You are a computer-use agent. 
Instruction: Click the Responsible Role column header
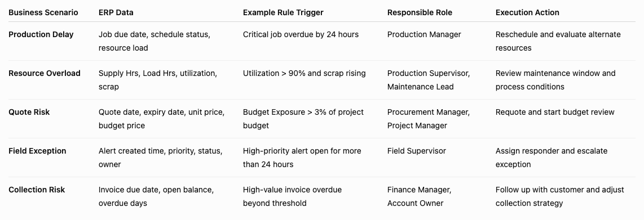tap(420, 12)
